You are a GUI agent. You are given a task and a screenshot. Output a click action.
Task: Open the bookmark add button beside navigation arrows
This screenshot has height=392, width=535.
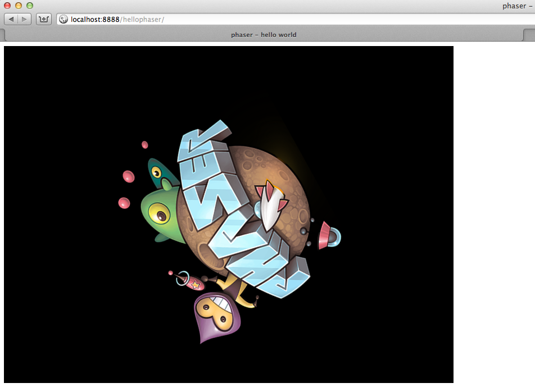coord(44,19)
